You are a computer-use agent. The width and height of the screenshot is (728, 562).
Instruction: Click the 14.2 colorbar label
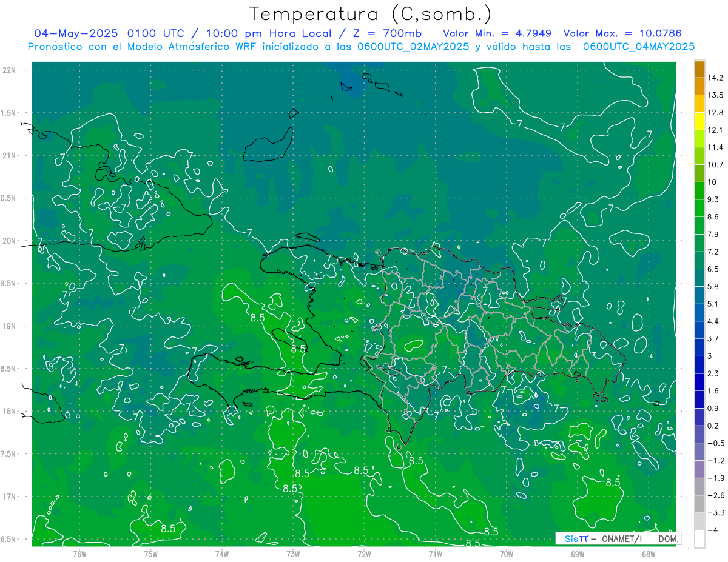715,78
